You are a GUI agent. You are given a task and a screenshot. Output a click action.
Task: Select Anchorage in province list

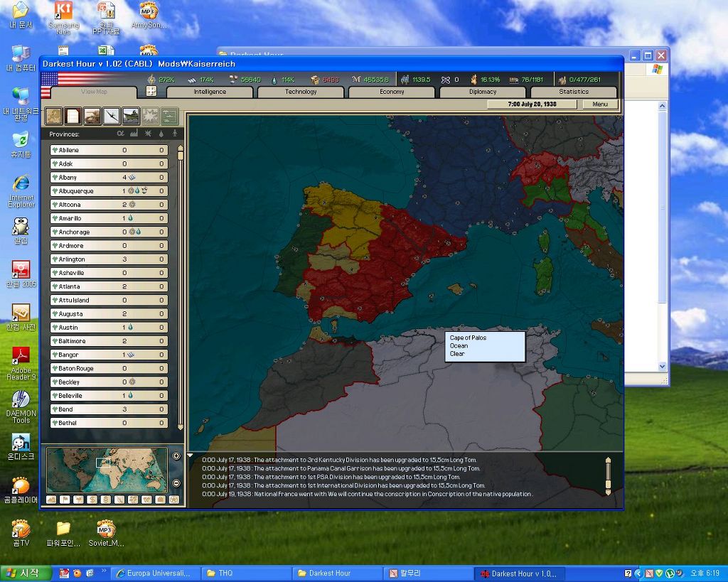(109, 232)
